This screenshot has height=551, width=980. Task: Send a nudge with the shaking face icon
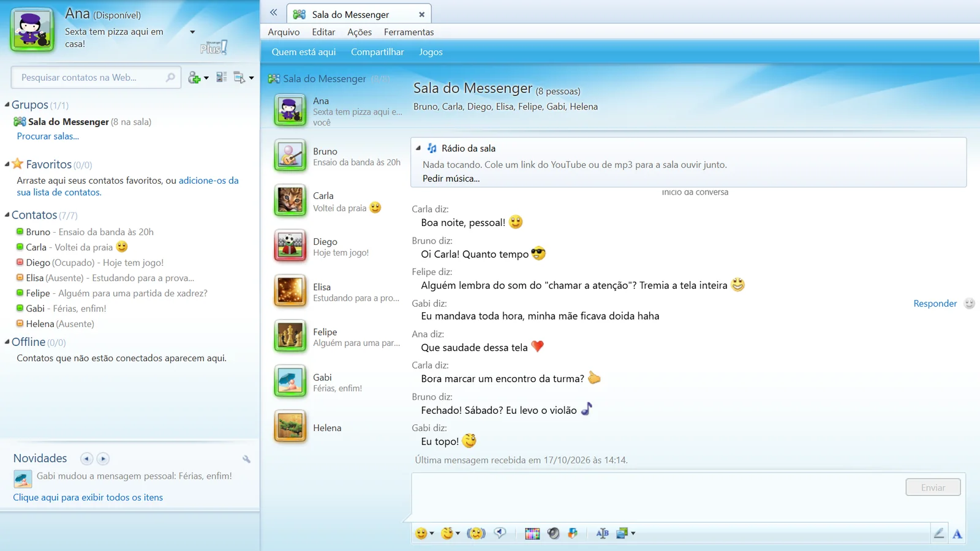(476, 533)
